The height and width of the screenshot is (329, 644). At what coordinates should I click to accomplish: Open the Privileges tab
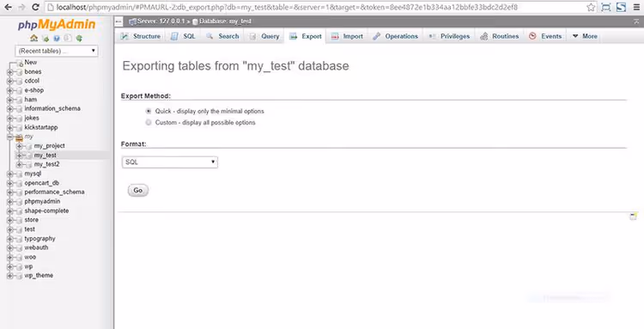(x=449, y=36)
